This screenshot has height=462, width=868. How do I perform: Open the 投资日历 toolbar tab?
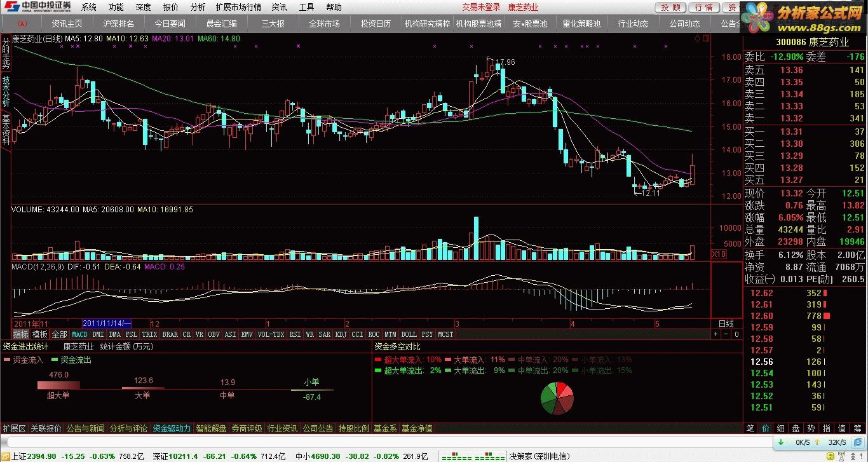tap(376, 24)
